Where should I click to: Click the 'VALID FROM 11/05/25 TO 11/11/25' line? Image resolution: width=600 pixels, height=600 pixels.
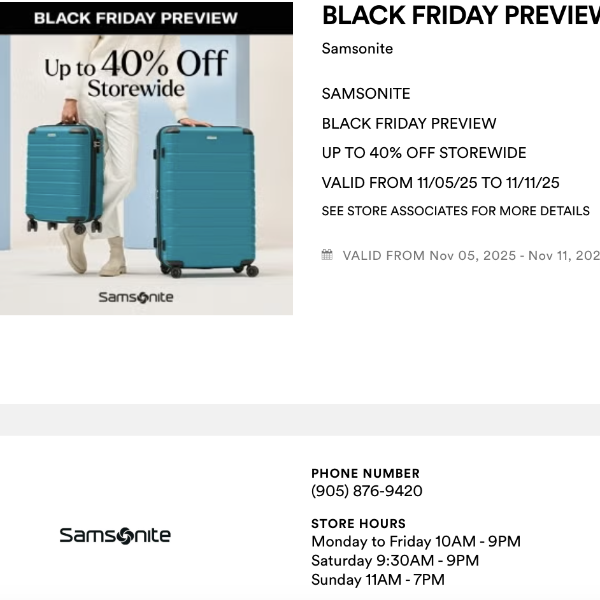pyautogui.click(x=440, y=183)
